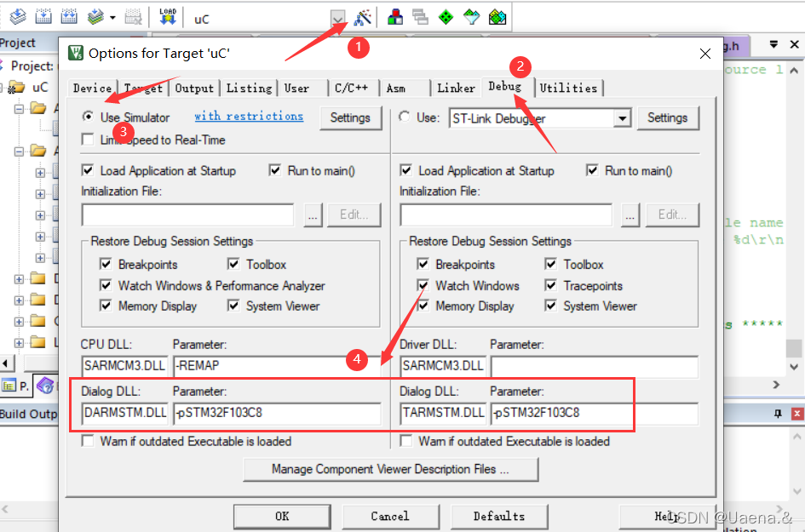Close the Build Output panel with red X
Screen dimensions: 805x532
tap(796, 414)
